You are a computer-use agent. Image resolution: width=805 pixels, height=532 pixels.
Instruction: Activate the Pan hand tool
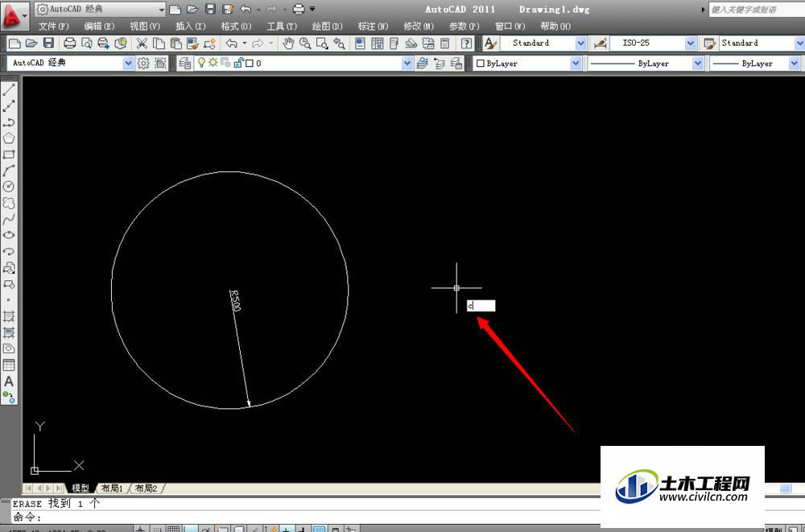click(x=288, y=43)
